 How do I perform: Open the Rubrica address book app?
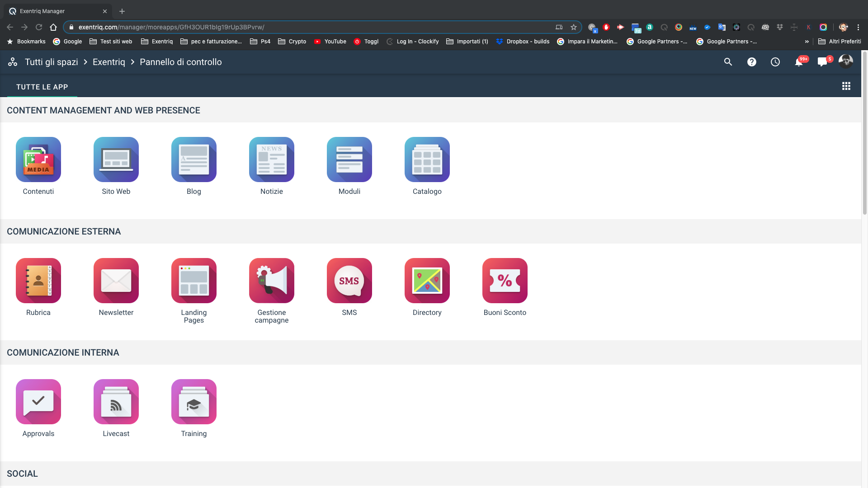click(x=38, y=281)
